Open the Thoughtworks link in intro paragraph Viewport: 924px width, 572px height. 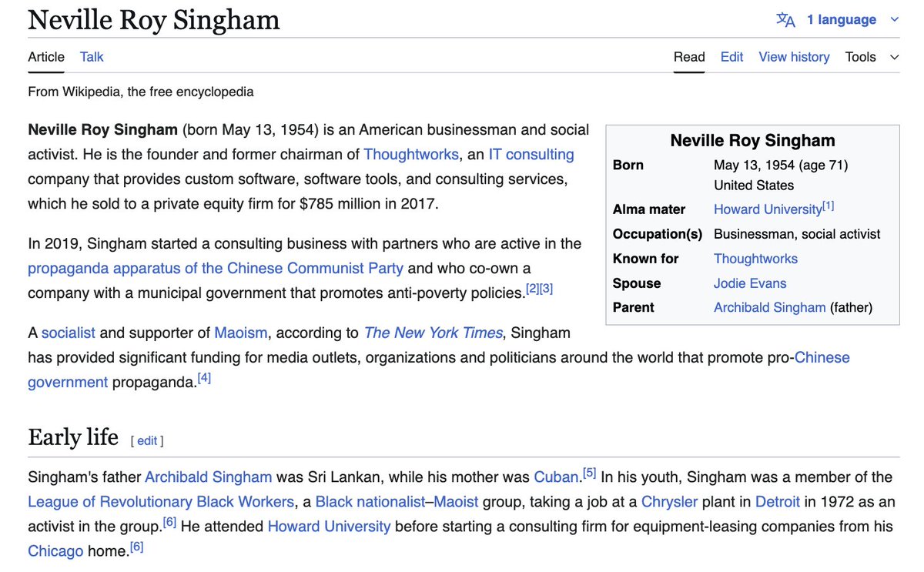[x=410, y=154]
